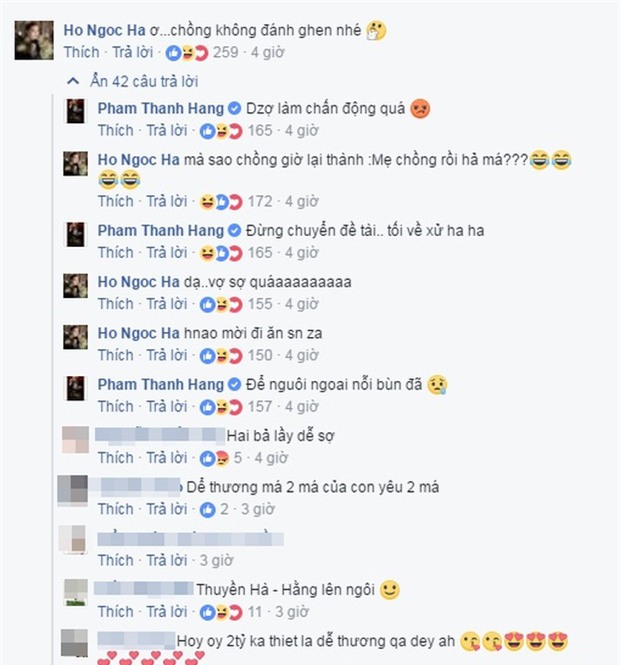Click 'Thích' under 'Thuyền Hà - Hằng lên ngôi'

115,612
